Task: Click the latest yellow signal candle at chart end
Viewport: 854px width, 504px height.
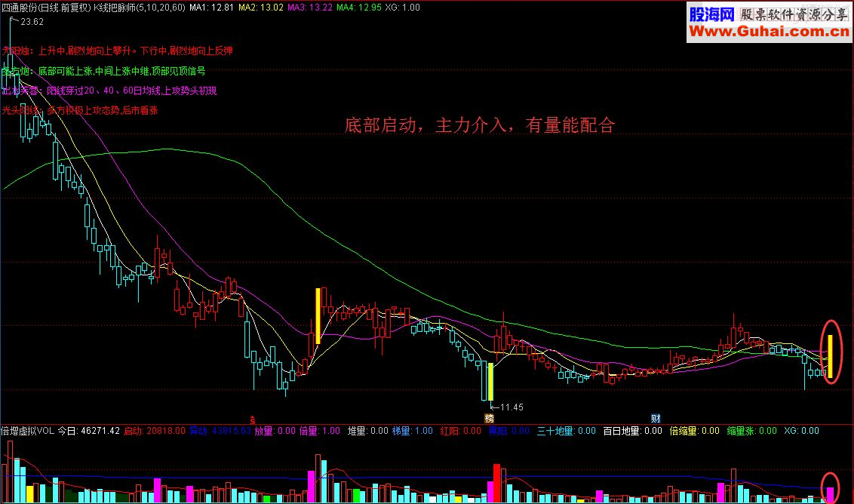Action: coord(830,356)
